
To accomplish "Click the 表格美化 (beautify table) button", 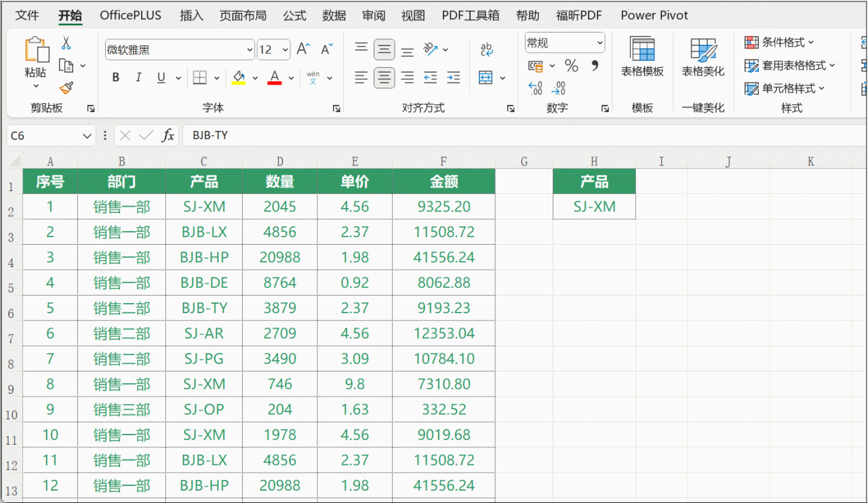I will point(703,57).
